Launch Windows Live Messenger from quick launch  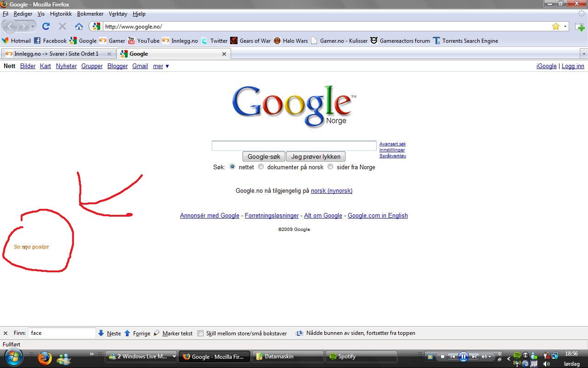[64, 358]
